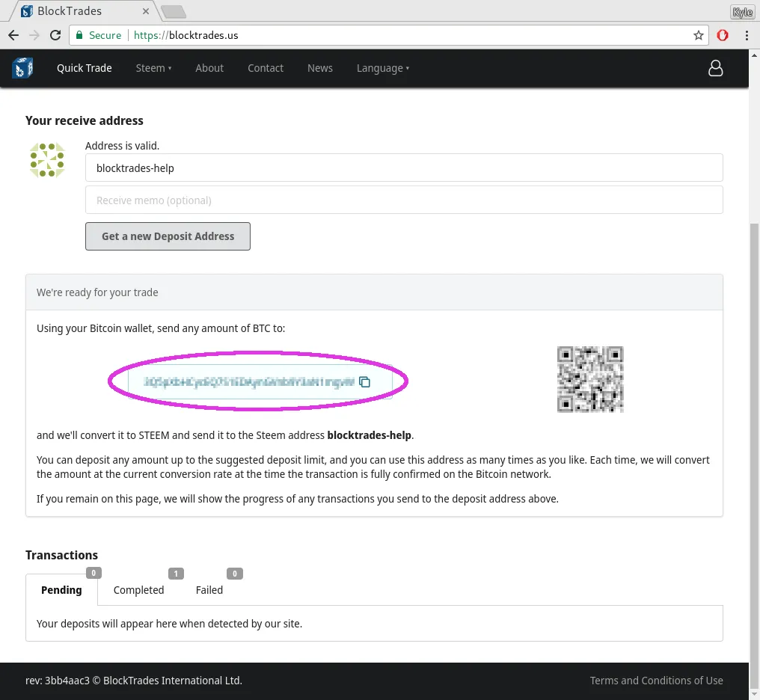Switch to the Failed transactions tab
760x700 pixels.
point(209,590)
